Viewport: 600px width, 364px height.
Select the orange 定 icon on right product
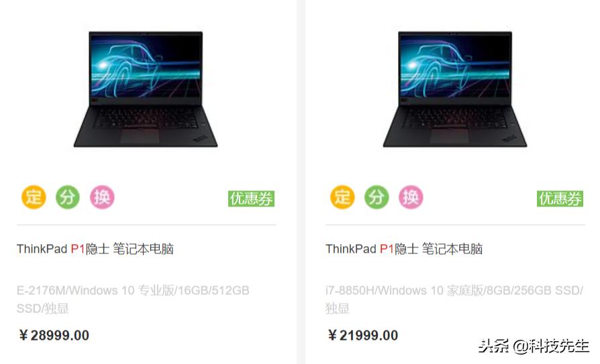tap(342, 197)
